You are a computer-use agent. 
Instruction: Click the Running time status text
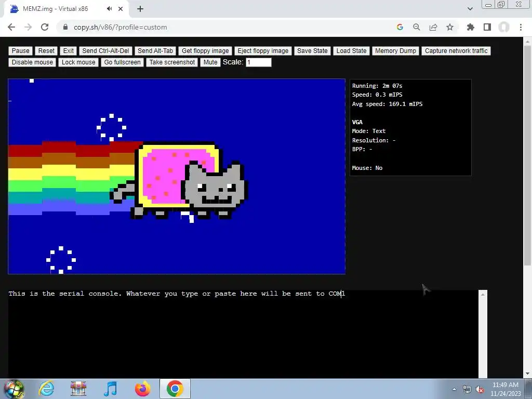tap(377, 86)
